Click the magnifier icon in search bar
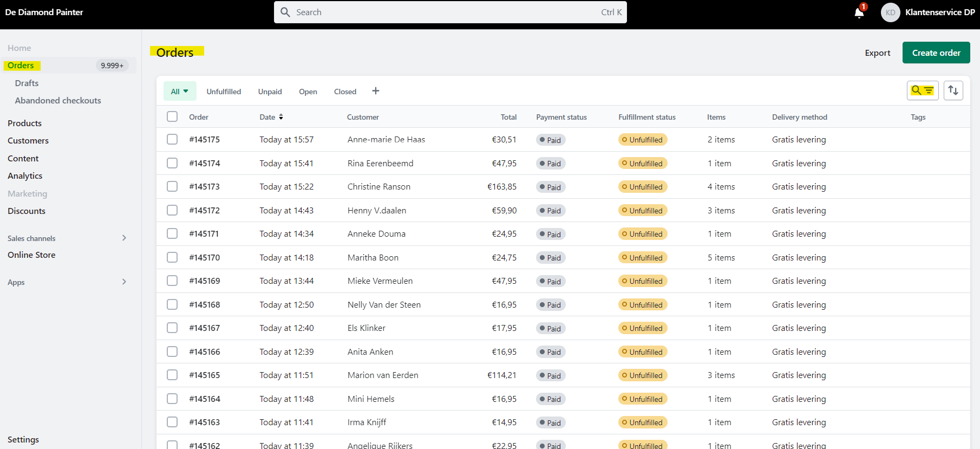The height and width of the screenshot is (449, 980). [285, 12]
